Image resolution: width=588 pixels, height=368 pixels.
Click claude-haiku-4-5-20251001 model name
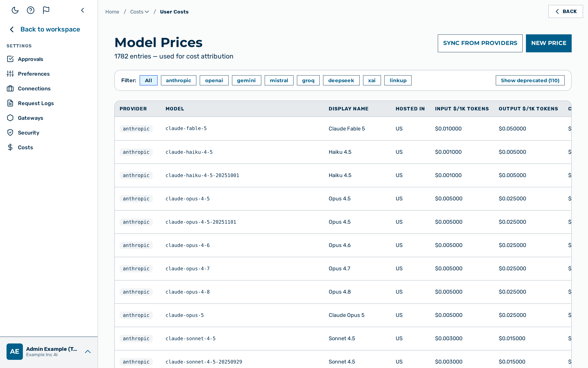click(x=202, y=175)
